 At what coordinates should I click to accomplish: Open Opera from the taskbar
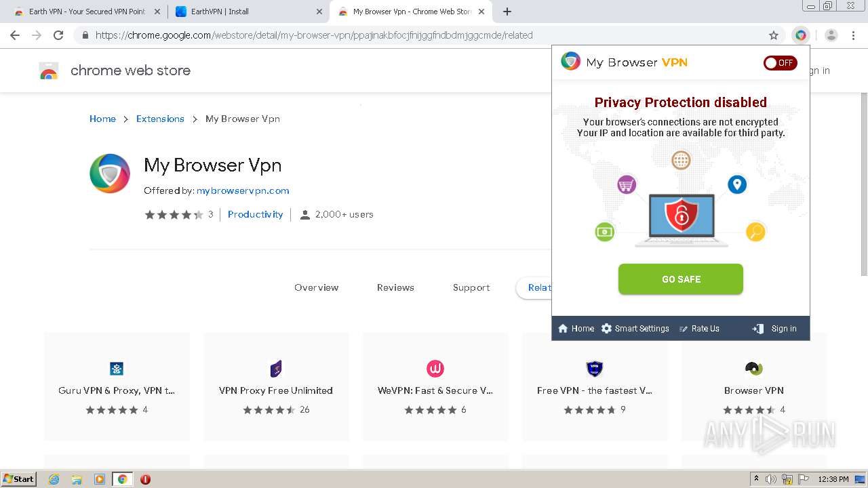[145, 479]
